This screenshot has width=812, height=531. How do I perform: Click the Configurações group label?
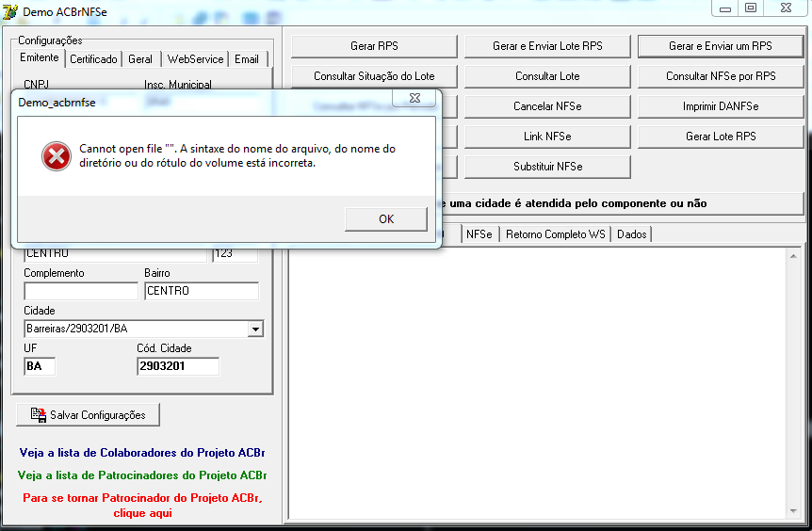point(50,40)
